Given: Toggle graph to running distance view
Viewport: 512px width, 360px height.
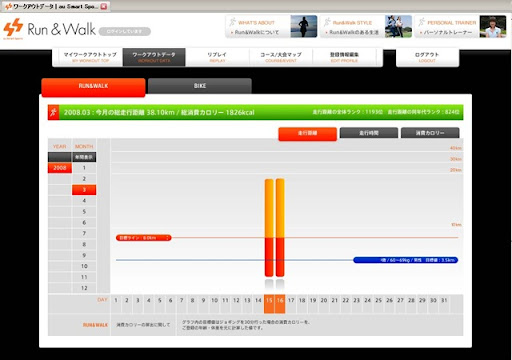Looking at the screenshot, I should [307, 134].
